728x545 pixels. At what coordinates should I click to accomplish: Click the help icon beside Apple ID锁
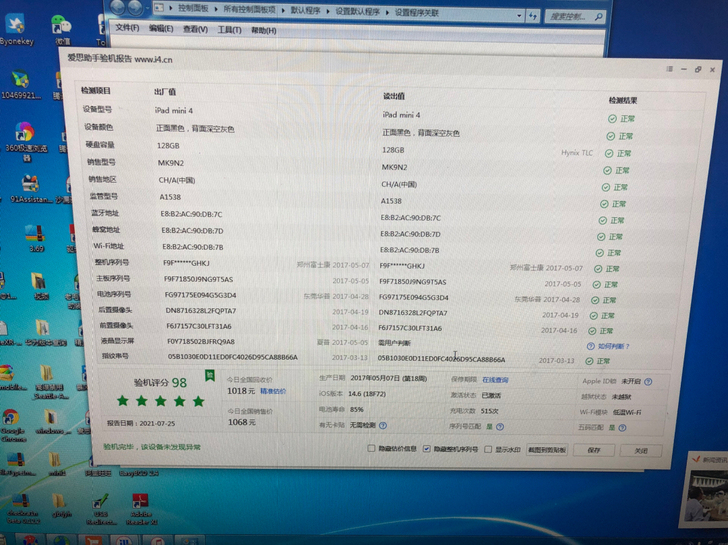[x=648, y=382]
